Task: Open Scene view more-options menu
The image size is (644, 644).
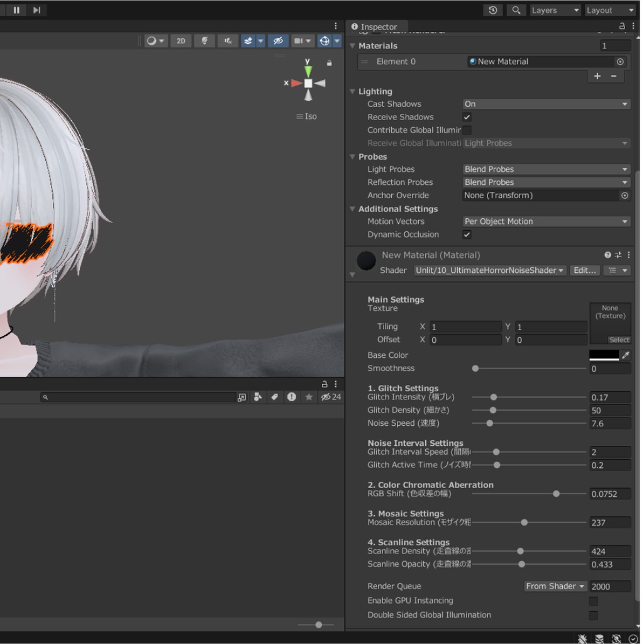Action: pos(336,25)
